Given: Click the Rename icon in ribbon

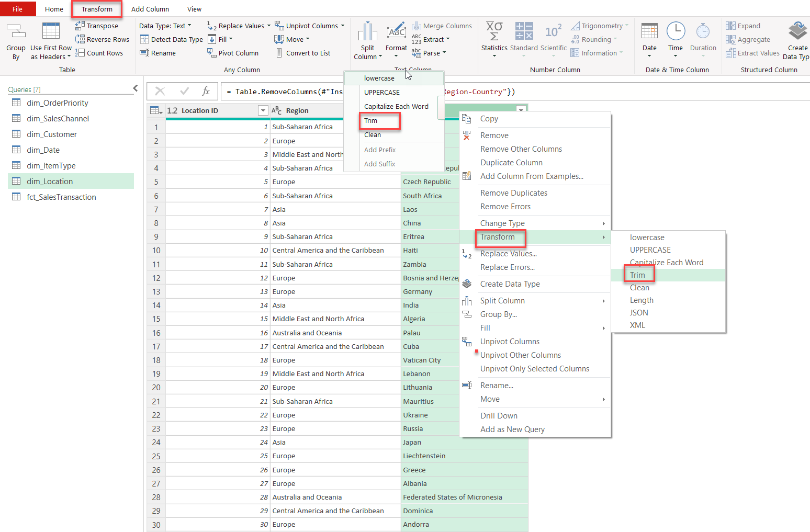Looking at the screenshot, I should [x=144, y=53].
